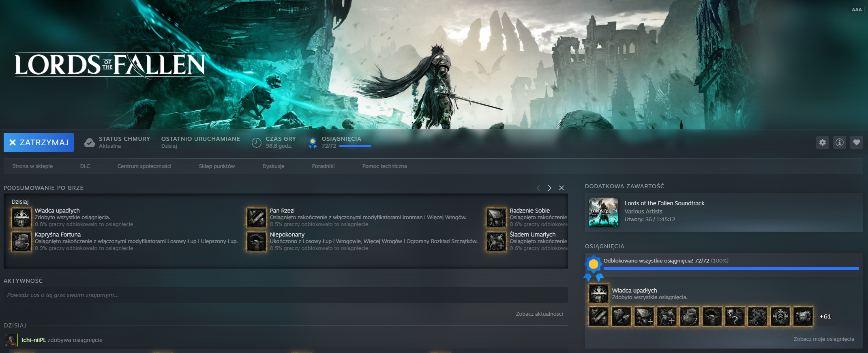The image size is (868, 353).
Task: Click the Kapryśna Fortuna achievement icon
Action: tap(21, 242)
